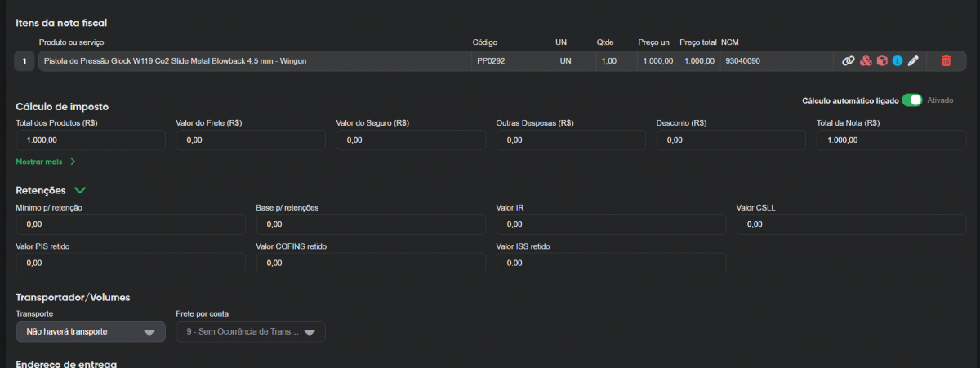Focus the Valor CSLL field
This screenshot has width=980, height=368.
pyautogui.click(x=850, y=224)
